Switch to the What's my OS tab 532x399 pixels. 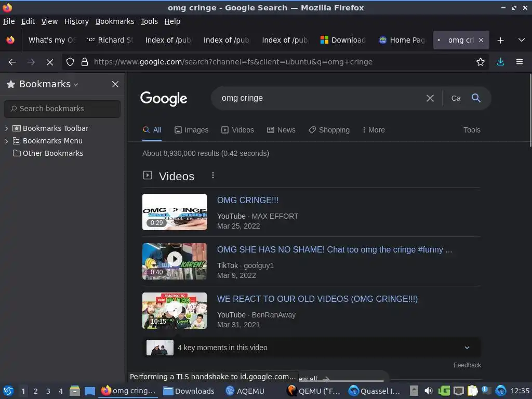(52, 40)
